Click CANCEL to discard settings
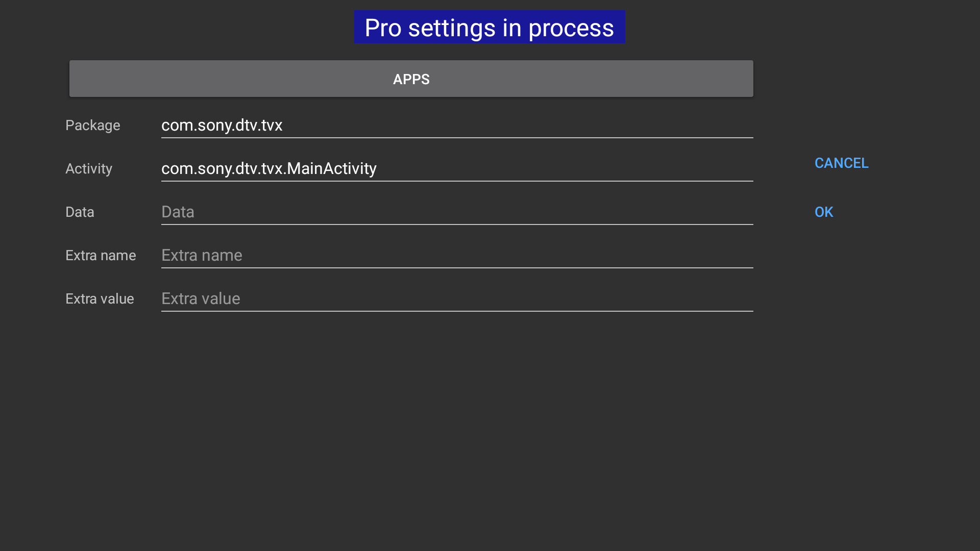The image size is (980, 551). click(841, 163)
